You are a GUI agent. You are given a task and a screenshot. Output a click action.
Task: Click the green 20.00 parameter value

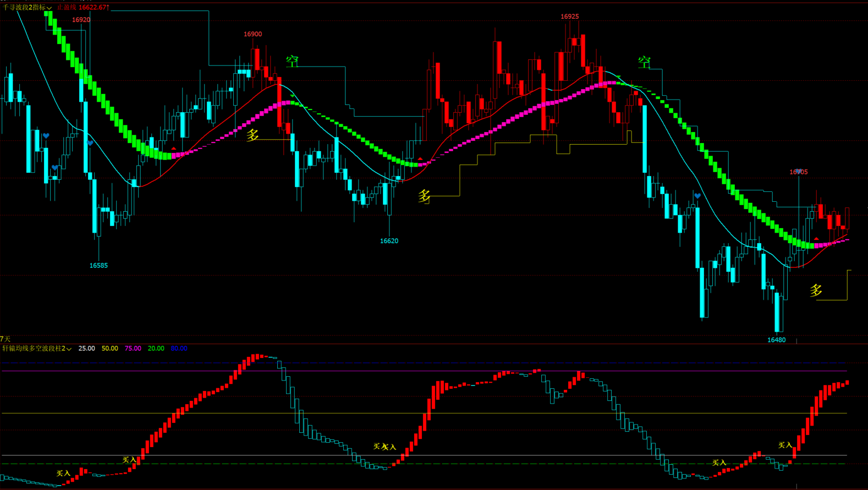coord(156,349)
